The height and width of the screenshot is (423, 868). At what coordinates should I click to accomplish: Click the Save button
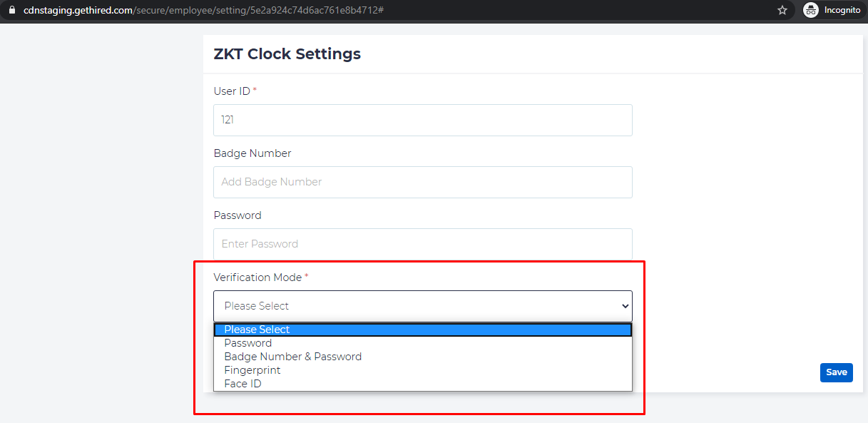[836, 372]
